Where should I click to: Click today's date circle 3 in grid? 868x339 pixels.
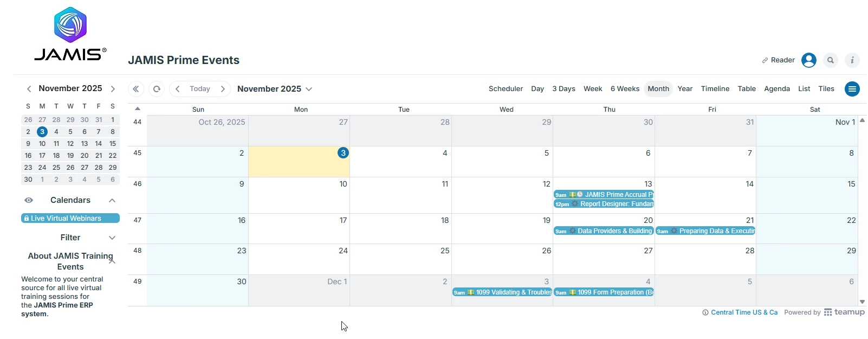(x=343, y=153)
